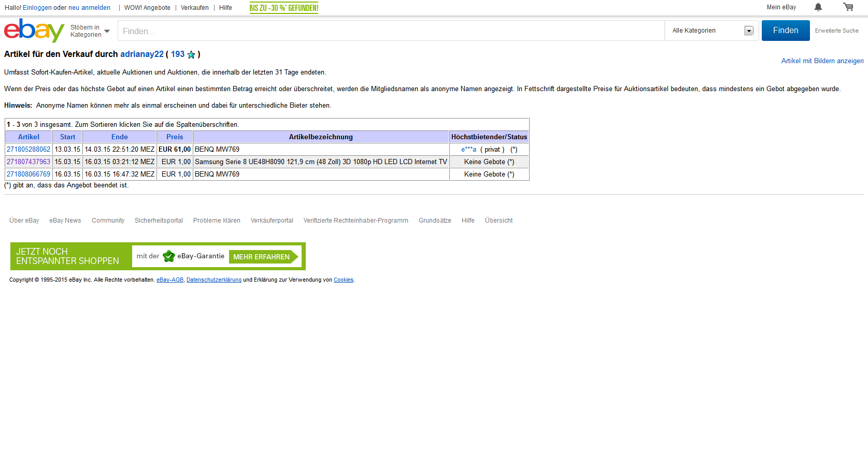Viewport: 868px width, 468px height.
Task: Click the EUR 61,00 price cell
Action: [175, 150]
